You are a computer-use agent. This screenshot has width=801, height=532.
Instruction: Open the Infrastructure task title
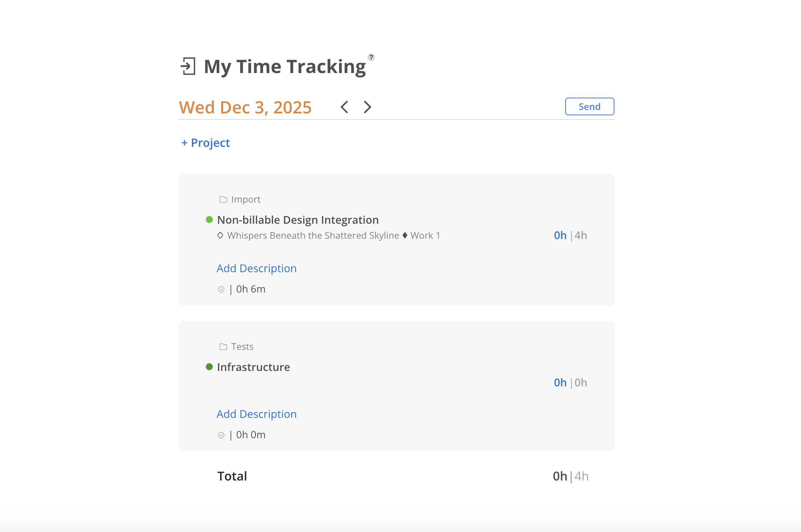254,367
